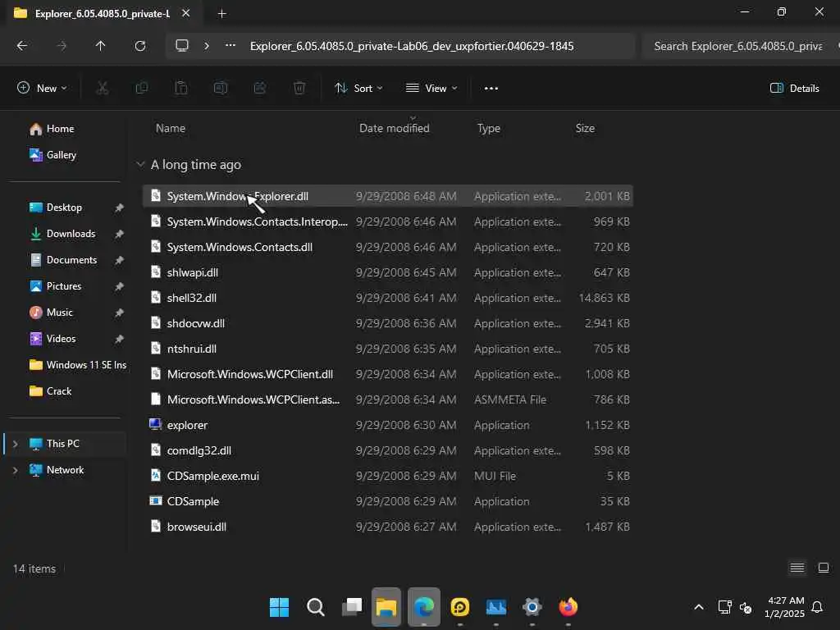Screen dimensions: 840x630
Task: Open the See more toolbar menu
Action: pos(491,89)
